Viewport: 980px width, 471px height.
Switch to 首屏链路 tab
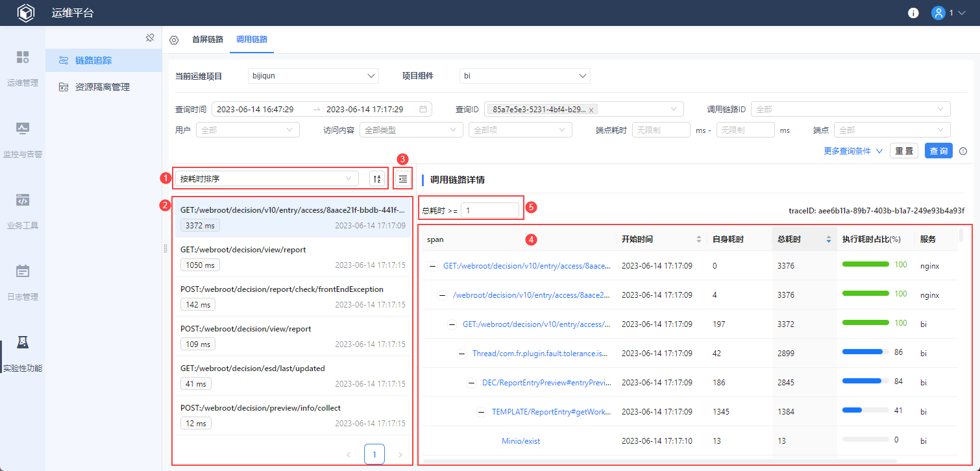(x=208, y=40)
